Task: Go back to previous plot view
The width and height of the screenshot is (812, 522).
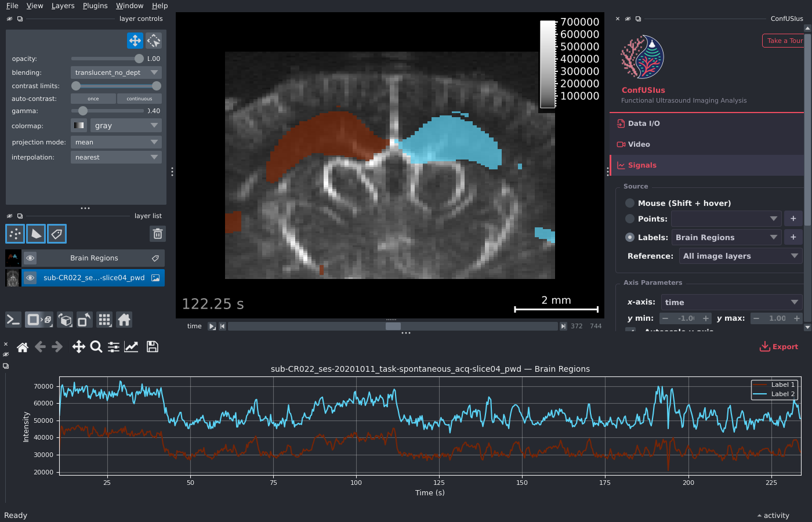Action: tap(40, 347)
